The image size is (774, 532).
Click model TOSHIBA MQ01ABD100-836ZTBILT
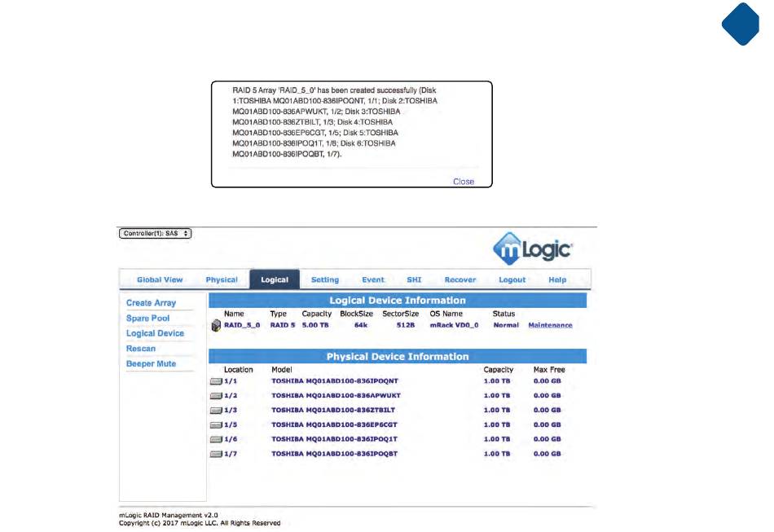coord(333,410)
